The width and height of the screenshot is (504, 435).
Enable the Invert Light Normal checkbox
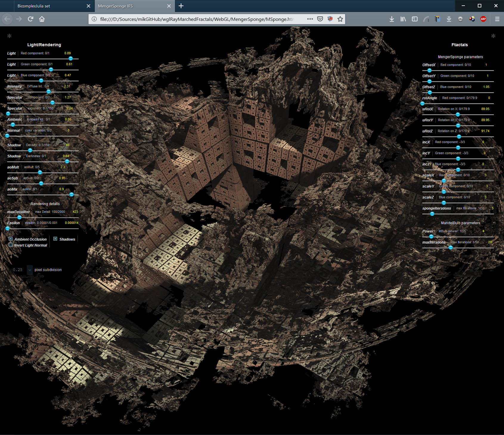[11, 245]
